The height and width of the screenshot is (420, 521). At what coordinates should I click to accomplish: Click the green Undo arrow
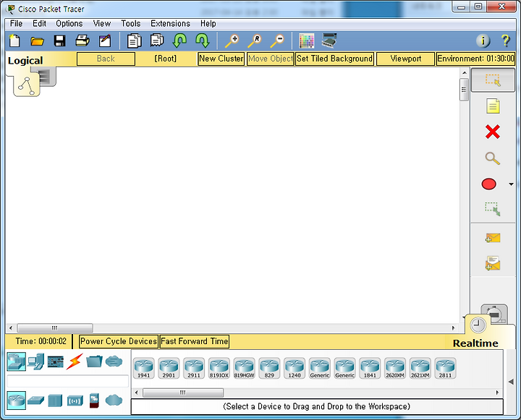179,40
